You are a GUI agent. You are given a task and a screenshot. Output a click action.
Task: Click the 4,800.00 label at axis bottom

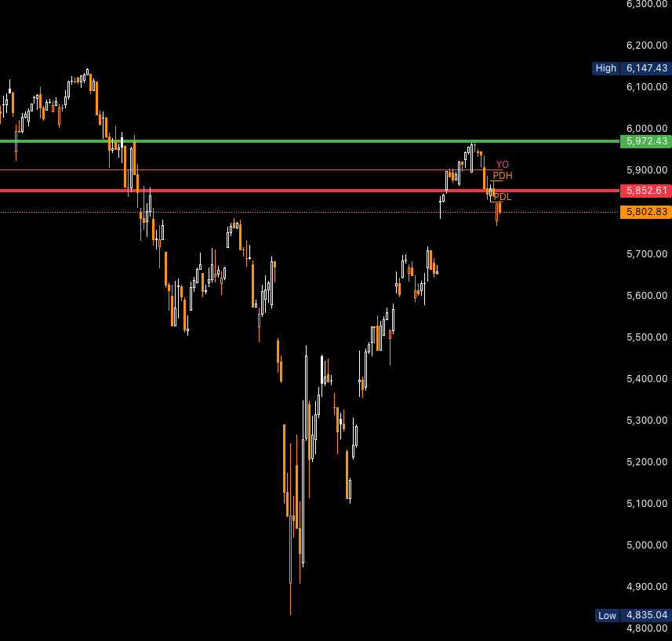pyautogui.click(x=647, y=628)
